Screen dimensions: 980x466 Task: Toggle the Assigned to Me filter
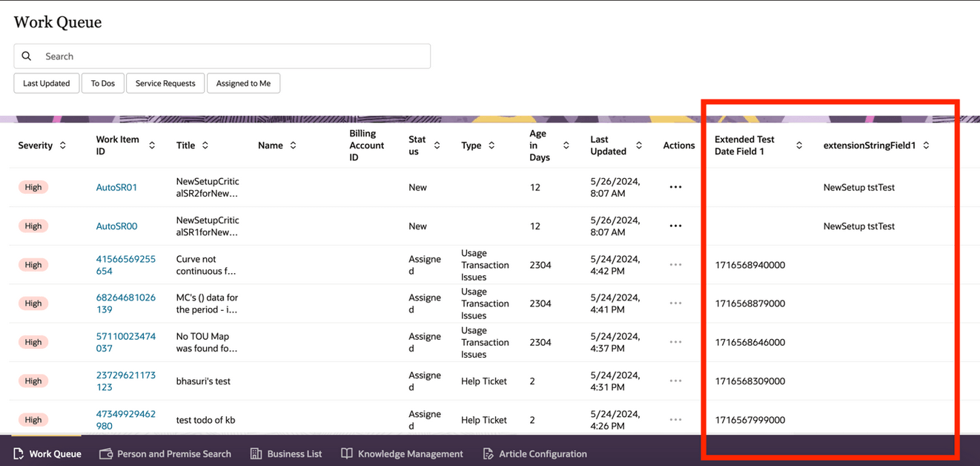point(243,83)
